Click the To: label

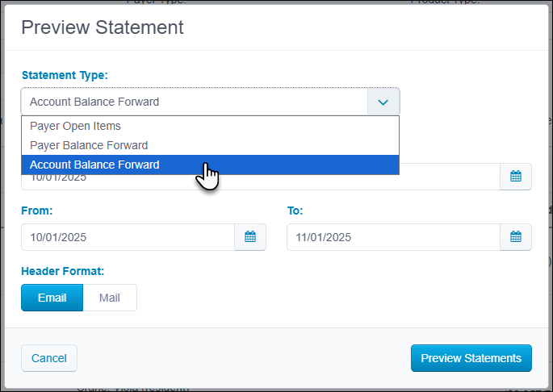coord(295,211)
